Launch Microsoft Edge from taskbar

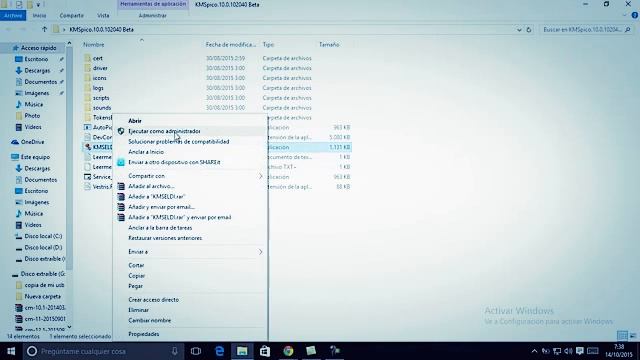click(x=219, y=351)
